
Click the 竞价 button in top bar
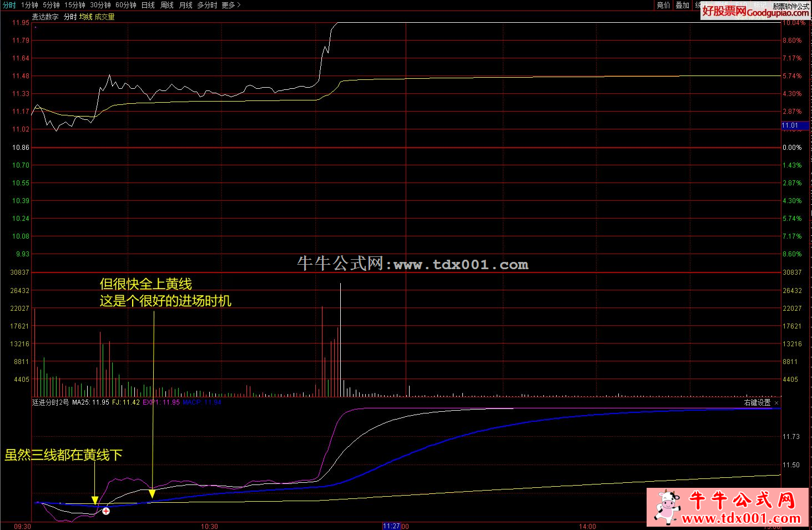pos(664,5)
